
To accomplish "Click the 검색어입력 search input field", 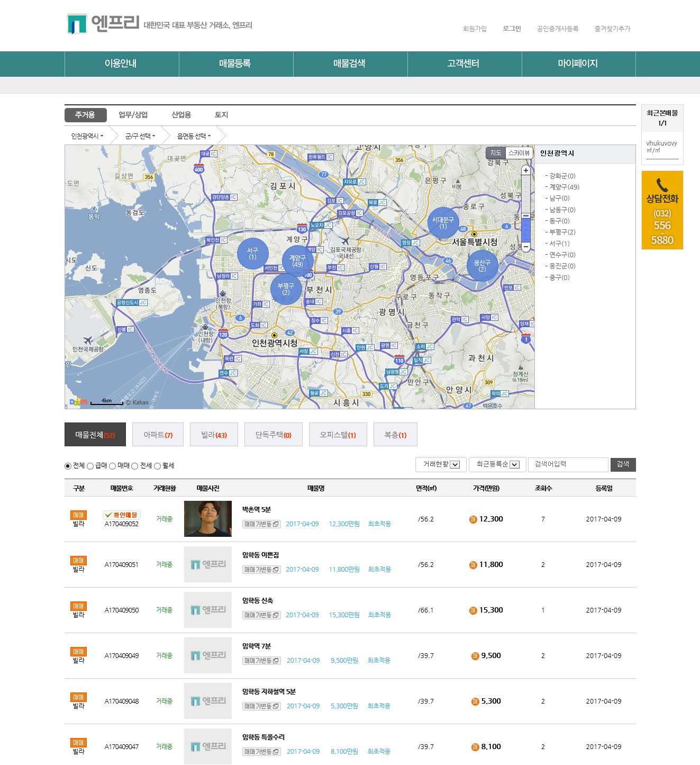I will (568, 464).
